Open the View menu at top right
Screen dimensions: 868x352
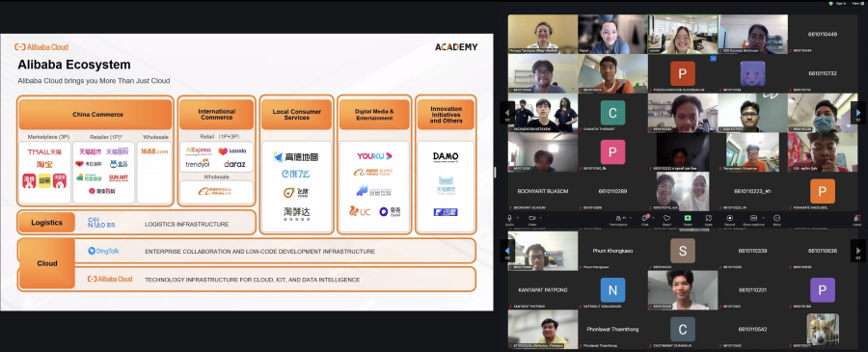855,3
